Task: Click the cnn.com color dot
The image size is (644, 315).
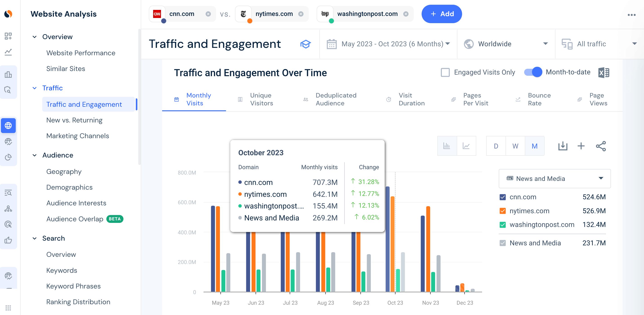Action: [164, 21]
